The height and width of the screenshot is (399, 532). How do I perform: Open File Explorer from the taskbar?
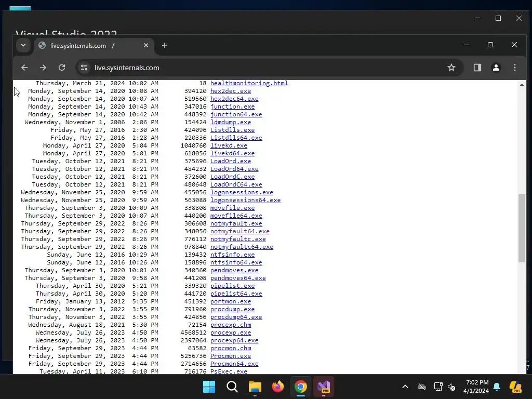tap(255, 387)
